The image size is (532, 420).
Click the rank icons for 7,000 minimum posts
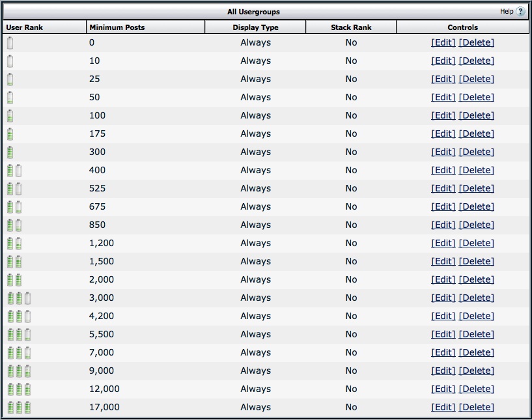pos(19,353)
